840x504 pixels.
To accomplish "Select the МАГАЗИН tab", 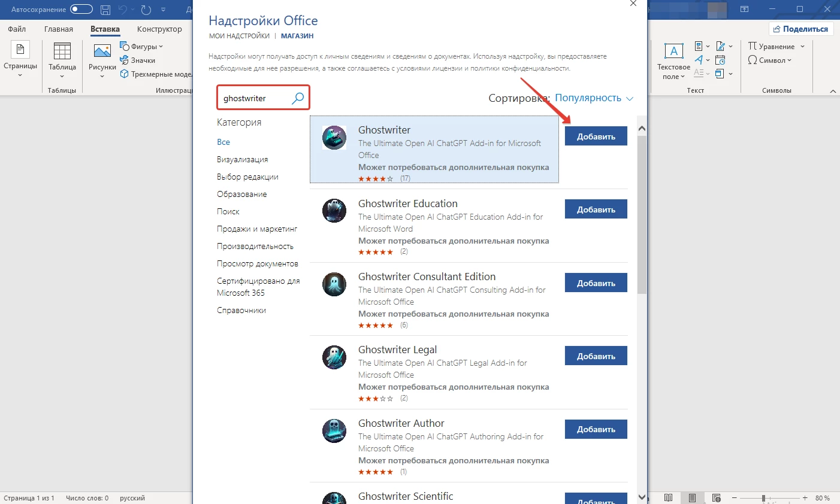I will coord(297,36).
